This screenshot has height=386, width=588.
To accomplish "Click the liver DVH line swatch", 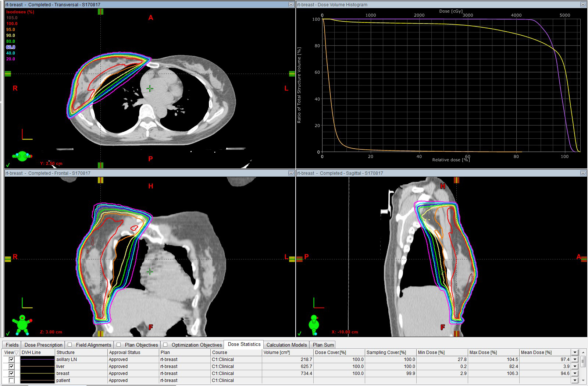I will click(x=38, y=366).
